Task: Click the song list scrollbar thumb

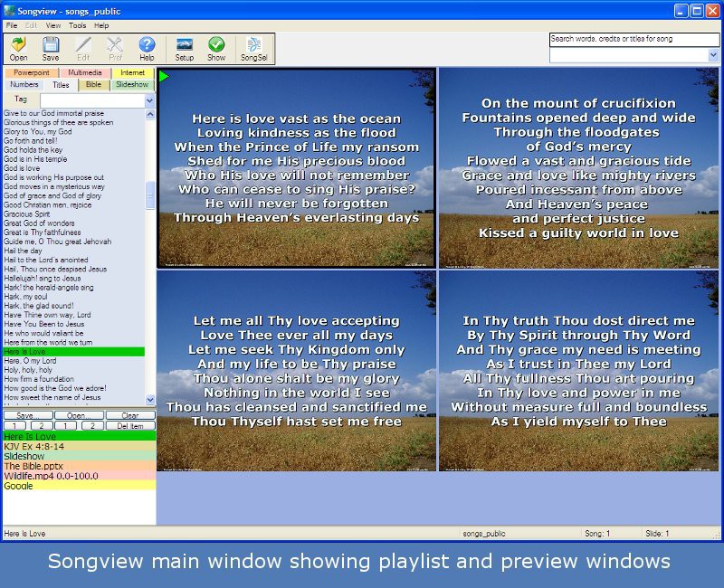Action: [150, 195]
